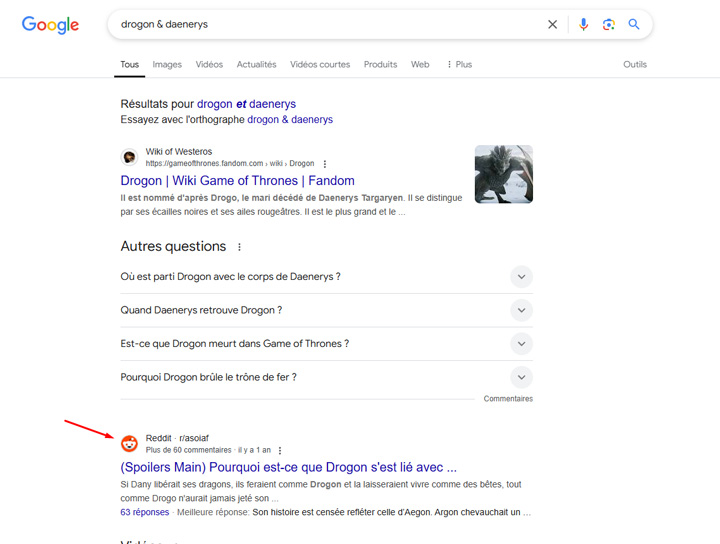Click the Reddit favicon icon
Screen dimensions: 720x544
point(129,443)
